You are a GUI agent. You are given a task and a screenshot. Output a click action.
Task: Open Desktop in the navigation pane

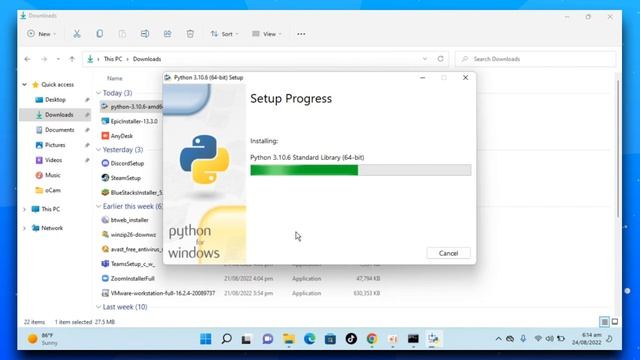(x=55, y=100)
